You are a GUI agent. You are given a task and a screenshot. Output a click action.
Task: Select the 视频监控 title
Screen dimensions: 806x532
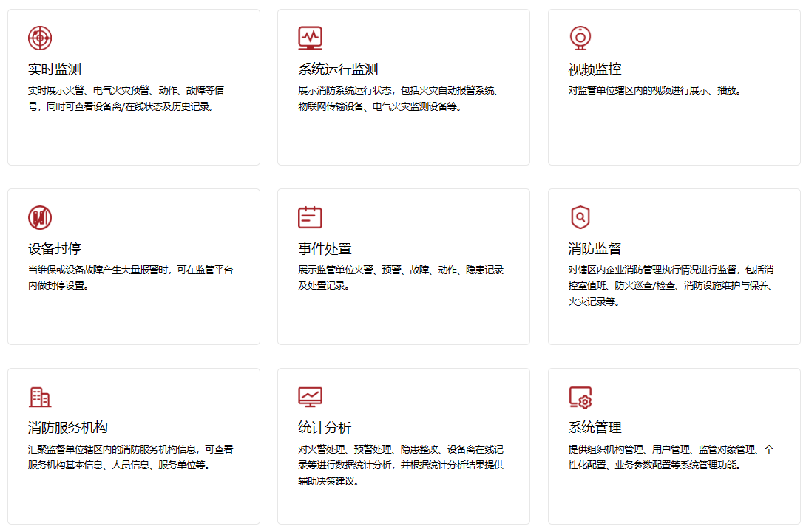click(595, 69)
